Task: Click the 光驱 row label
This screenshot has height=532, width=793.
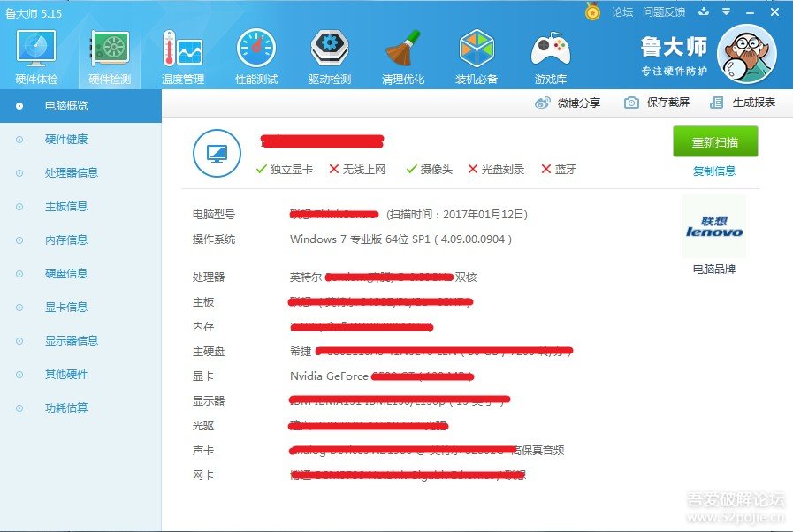Action: click(x=203, y=426)
